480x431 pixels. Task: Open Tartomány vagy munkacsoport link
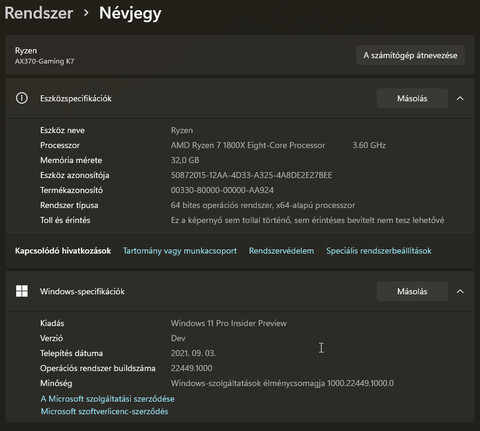[180, 251]
